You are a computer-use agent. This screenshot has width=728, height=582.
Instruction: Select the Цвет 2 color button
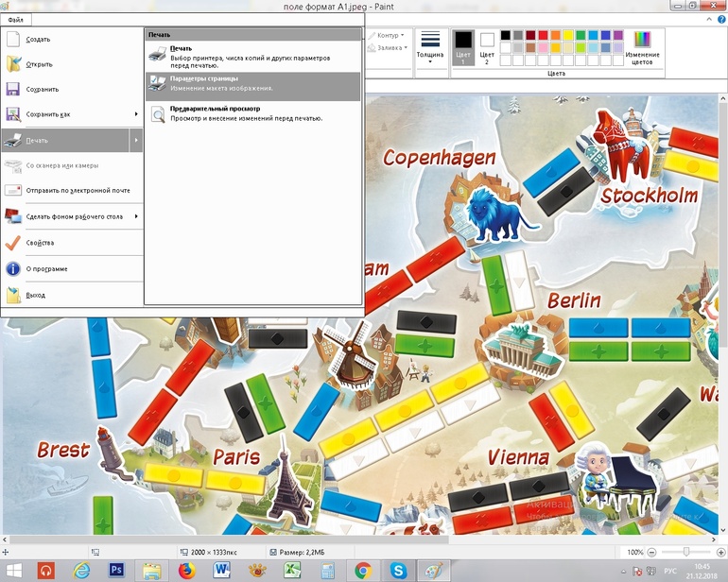[x=487, y=47]
